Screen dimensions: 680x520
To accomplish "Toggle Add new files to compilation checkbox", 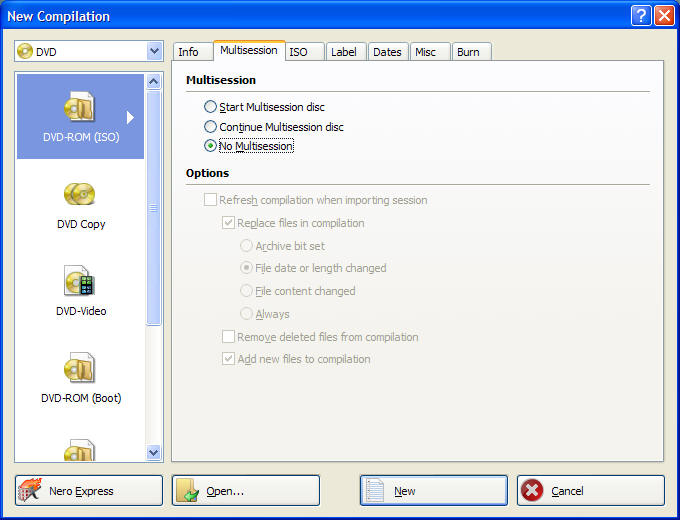I will 229,359.
